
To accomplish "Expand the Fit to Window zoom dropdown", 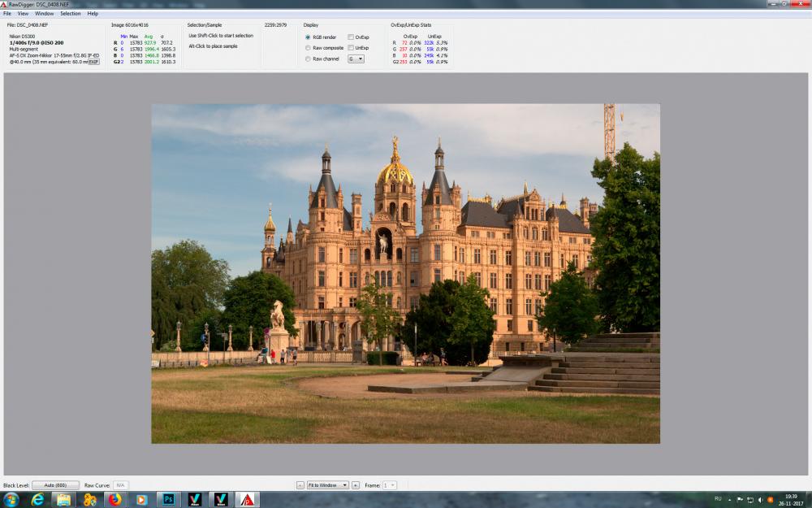I will [x=328, y=485].
